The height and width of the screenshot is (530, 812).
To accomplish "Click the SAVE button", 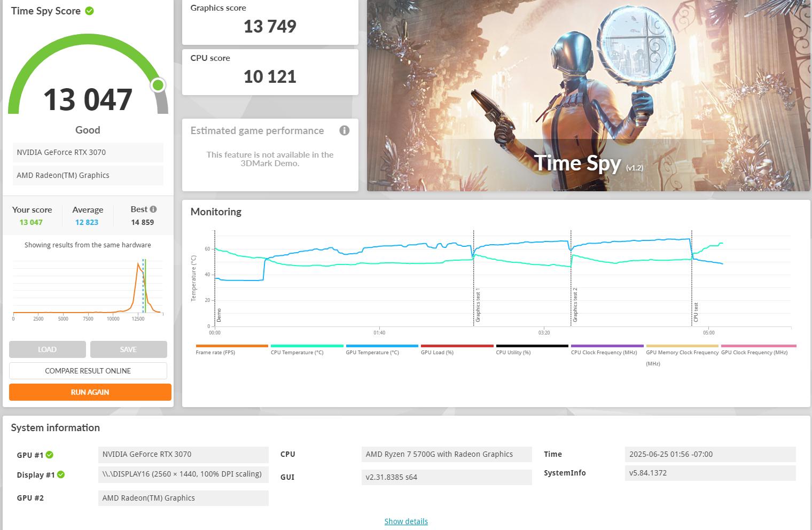I will click(128, 349).
